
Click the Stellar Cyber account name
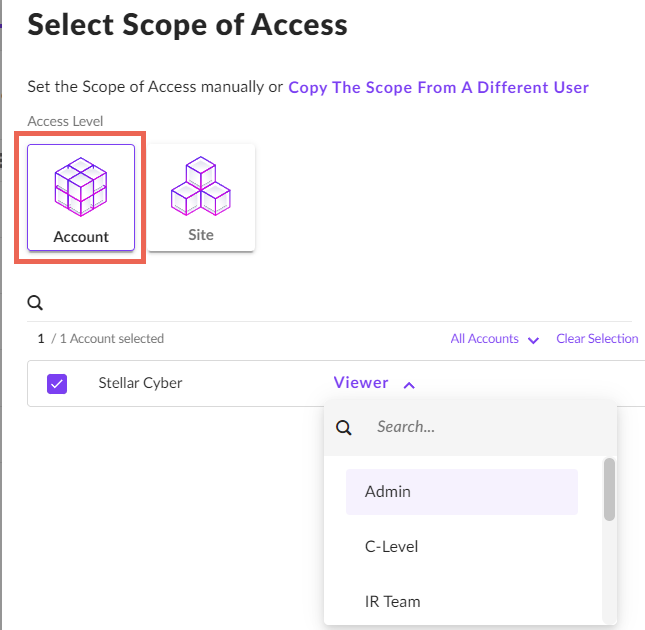coord(140,383)
